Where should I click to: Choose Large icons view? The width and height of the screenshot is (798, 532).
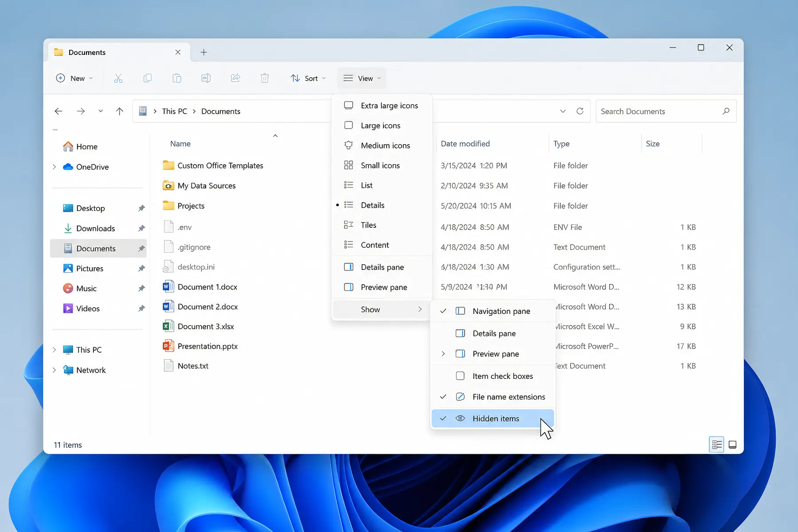382,125
